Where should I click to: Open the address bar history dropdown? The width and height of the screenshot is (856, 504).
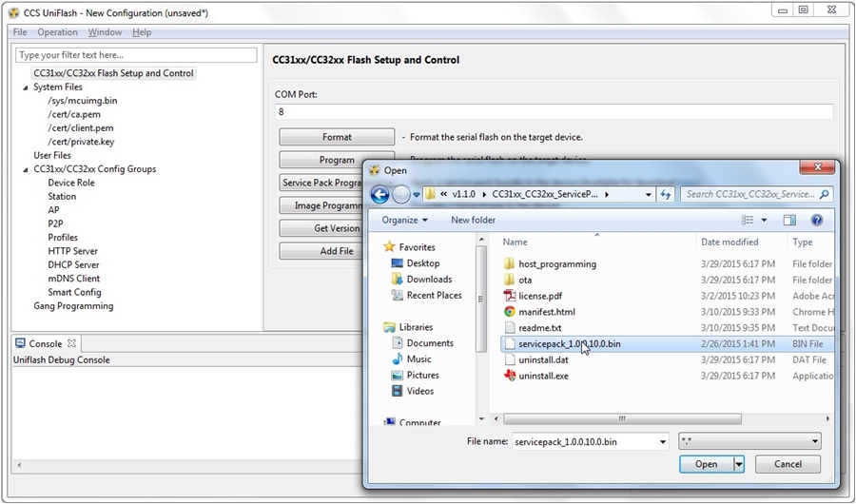648,194
